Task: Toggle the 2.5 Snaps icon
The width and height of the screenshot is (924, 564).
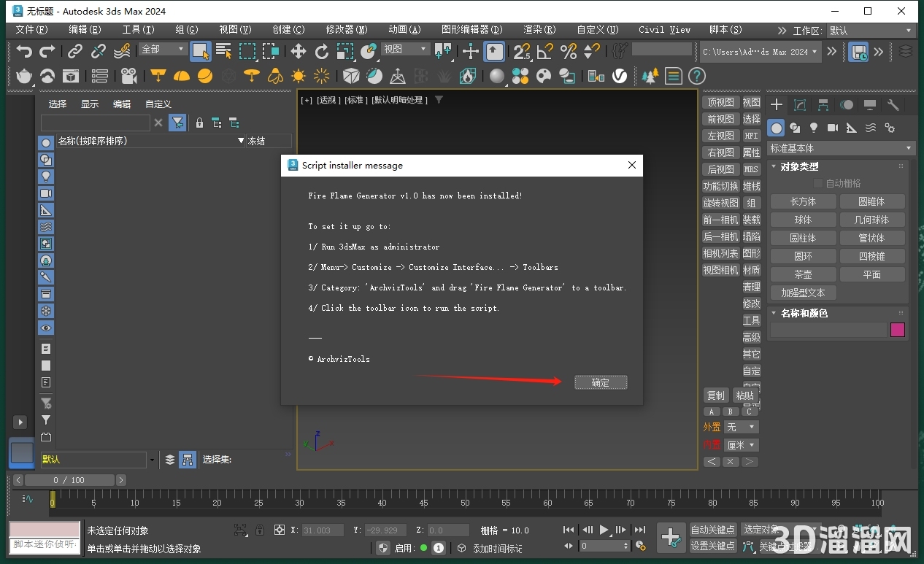Action: [x=522, y=51]
